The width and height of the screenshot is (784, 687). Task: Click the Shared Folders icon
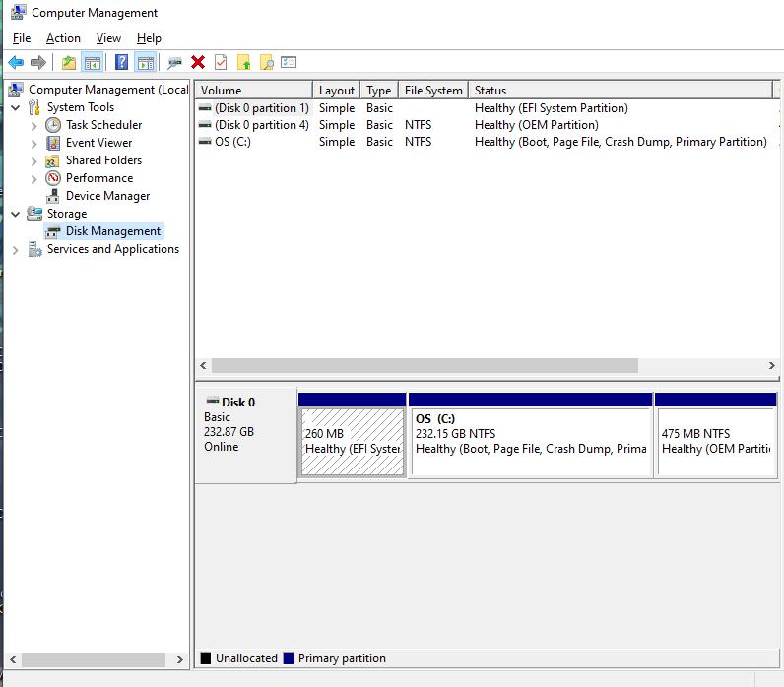[52, 160]
